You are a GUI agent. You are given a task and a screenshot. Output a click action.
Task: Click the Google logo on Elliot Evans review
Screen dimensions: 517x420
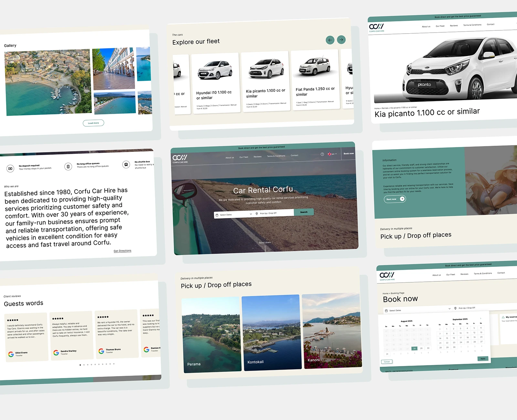pyautogui.click(x=11, y=354)
